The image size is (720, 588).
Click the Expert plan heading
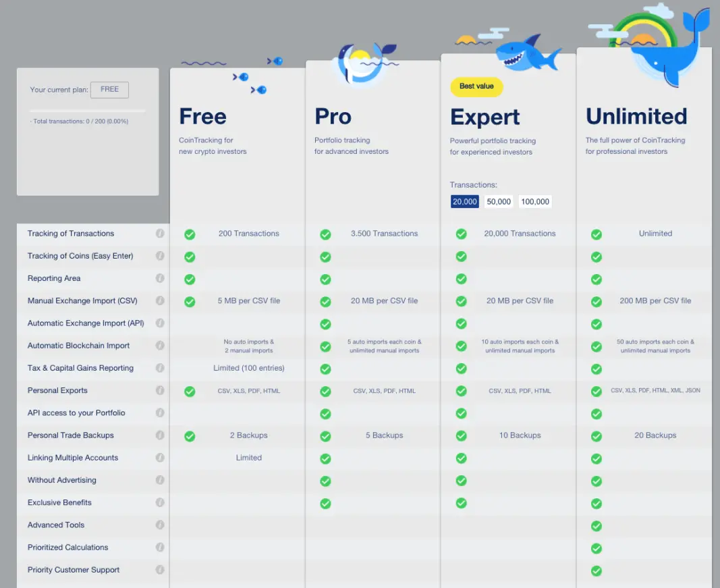[485, 117]
